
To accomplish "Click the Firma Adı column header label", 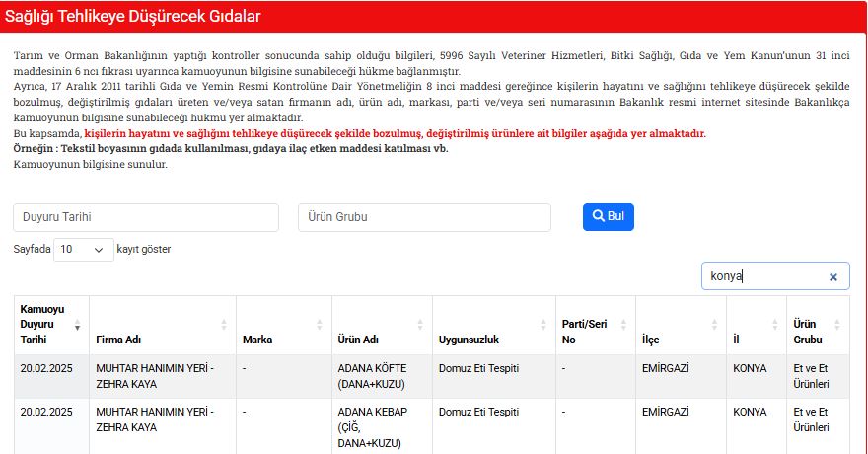I will click(118, 340).
